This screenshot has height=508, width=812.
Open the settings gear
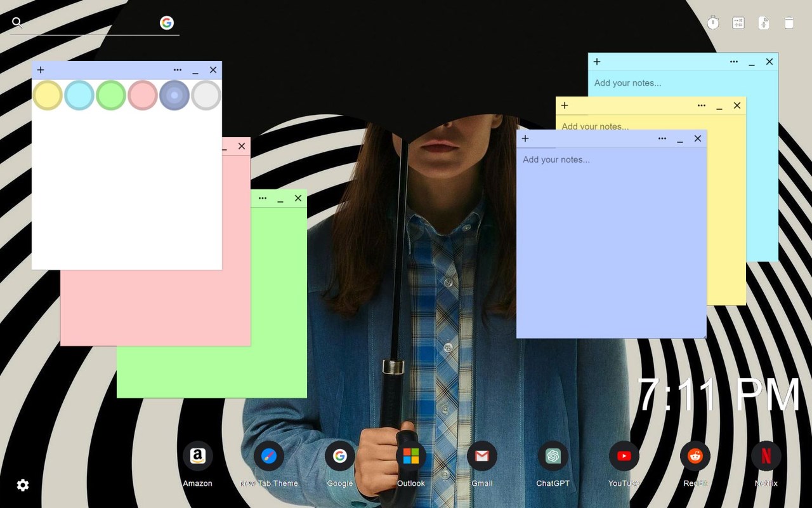click(23, 485)
